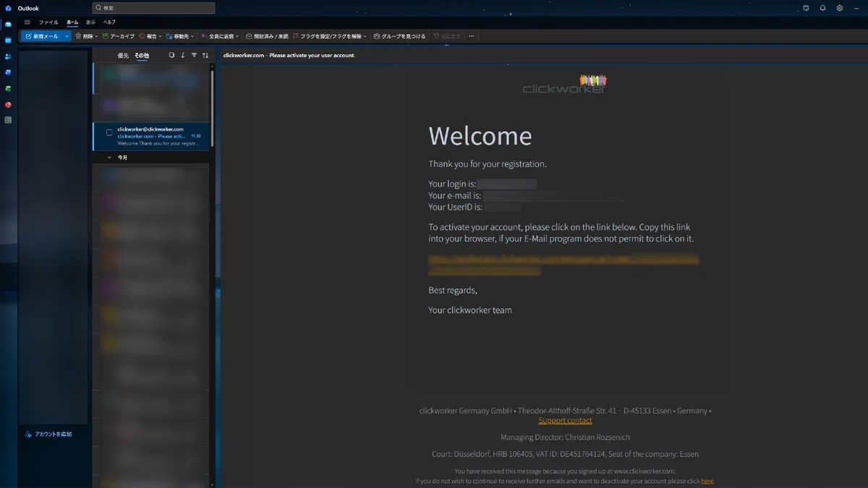Collapse the 今月 message group

click(109, 157)
